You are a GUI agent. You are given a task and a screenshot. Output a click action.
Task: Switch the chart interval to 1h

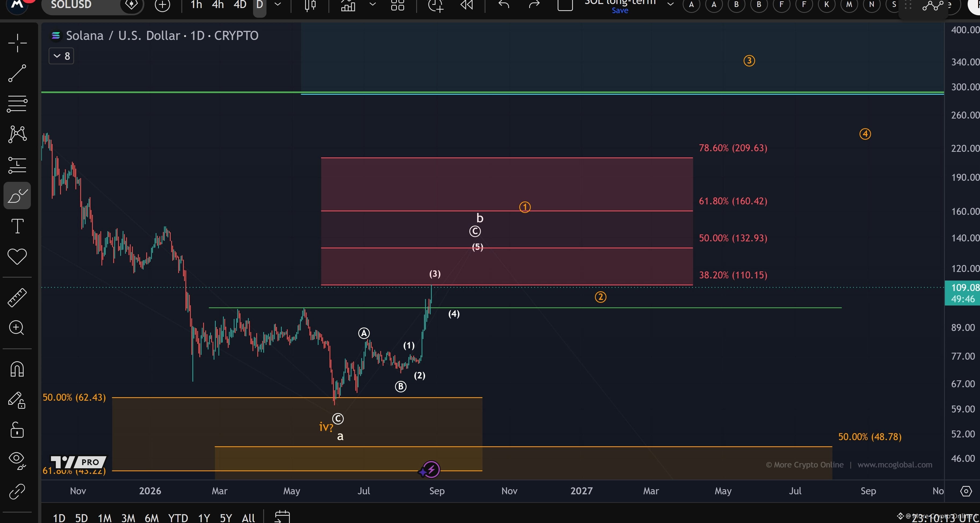click(196, 5)
